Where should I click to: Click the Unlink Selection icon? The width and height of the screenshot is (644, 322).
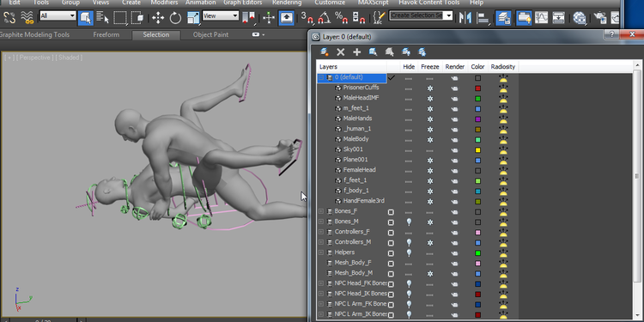[9, 18]
